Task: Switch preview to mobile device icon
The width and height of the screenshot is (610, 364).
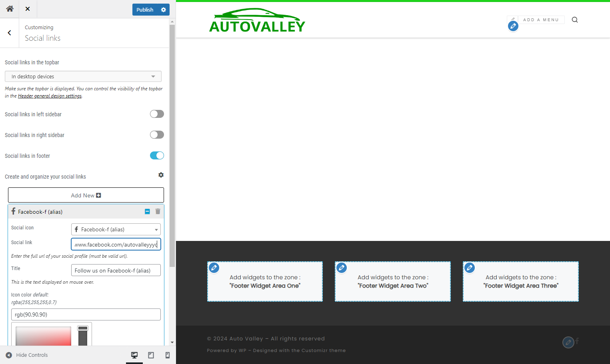Action: coord(168,355)
